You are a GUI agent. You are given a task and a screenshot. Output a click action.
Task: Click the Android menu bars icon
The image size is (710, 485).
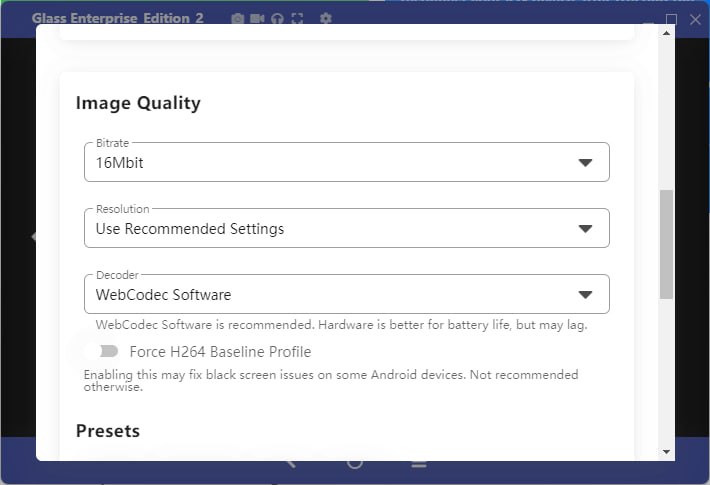419,464
